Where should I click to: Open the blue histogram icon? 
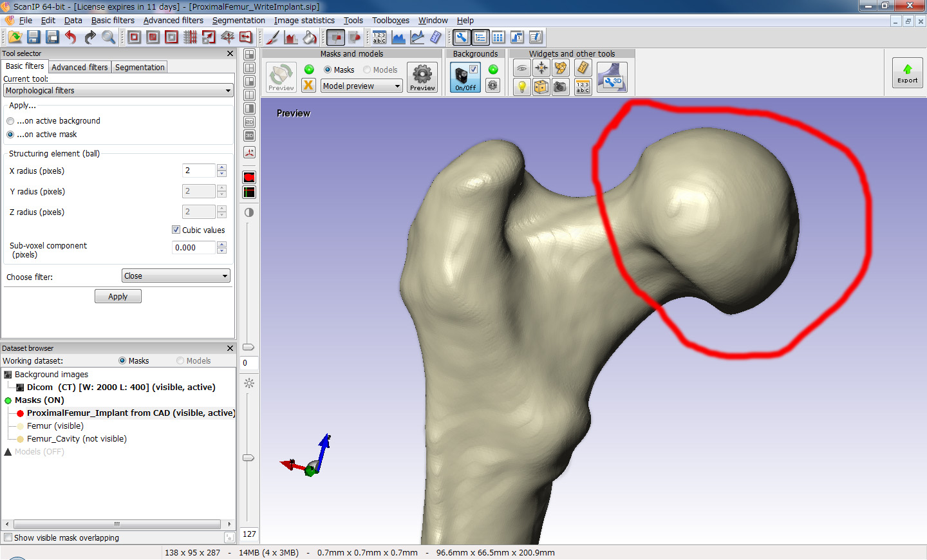(398, 37)
